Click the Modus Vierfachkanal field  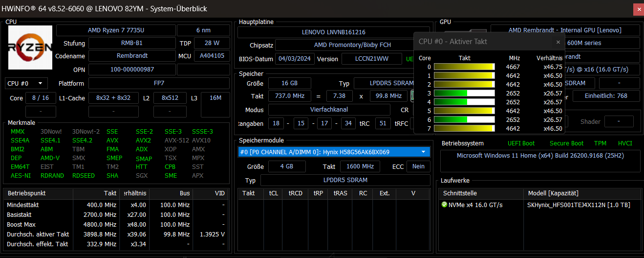(x=329, y=110)
